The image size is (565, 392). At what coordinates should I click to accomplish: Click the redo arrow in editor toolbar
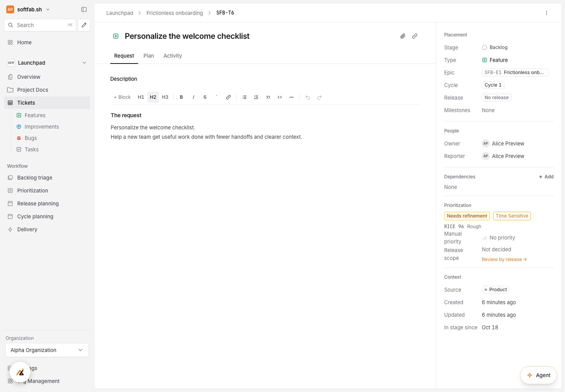pos(319,97)
